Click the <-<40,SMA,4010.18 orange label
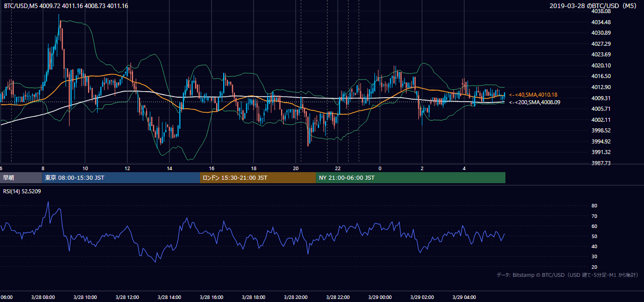644x302 pixels. 534,95
